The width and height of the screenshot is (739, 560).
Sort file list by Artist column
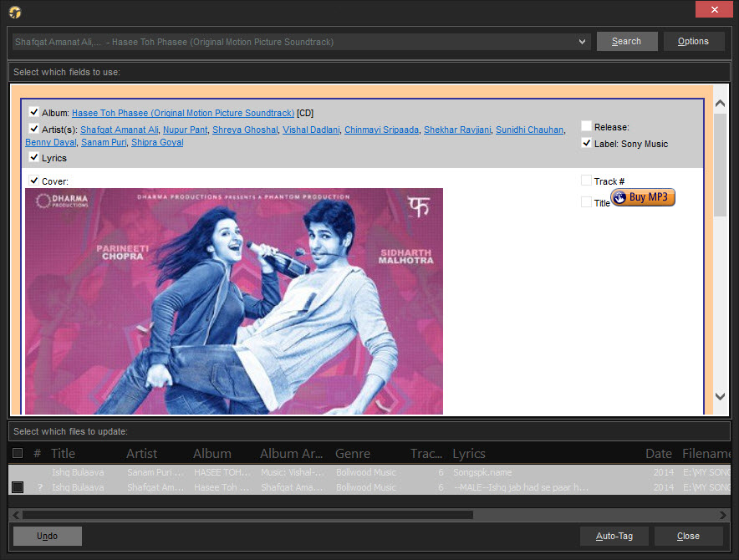[141, 454]
